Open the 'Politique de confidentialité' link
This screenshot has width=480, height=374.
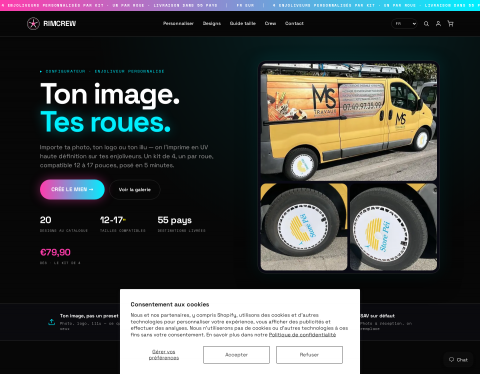click(x=302, y=335)
